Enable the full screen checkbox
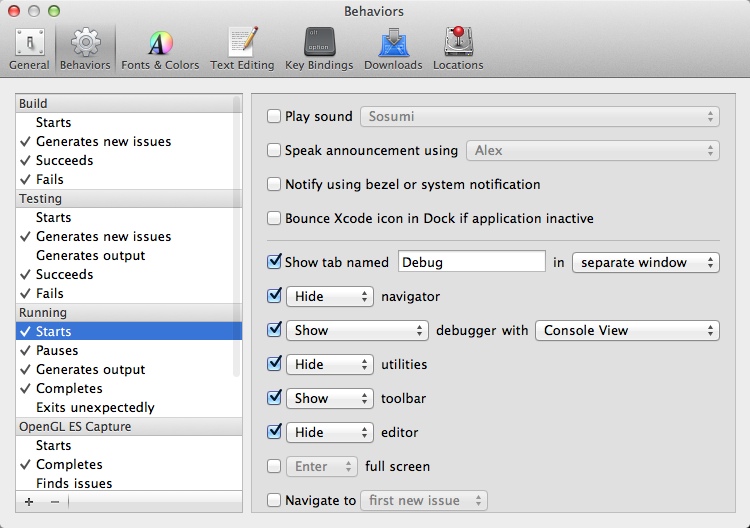 (274, 466)
